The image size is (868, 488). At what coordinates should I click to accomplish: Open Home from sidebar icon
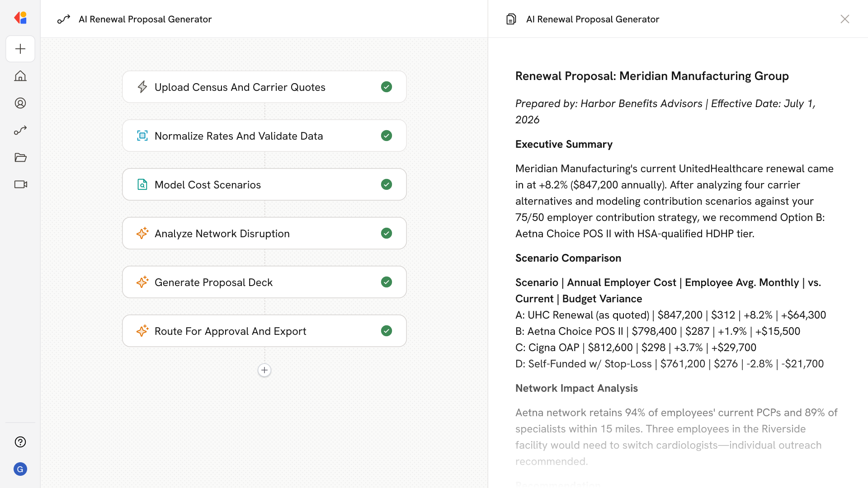click(x=20, y=76)
